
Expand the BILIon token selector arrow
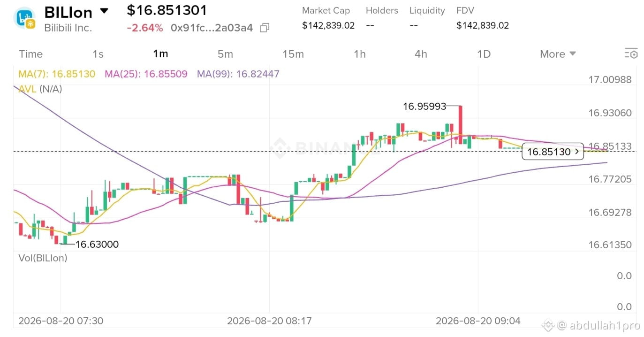point(104,10)
